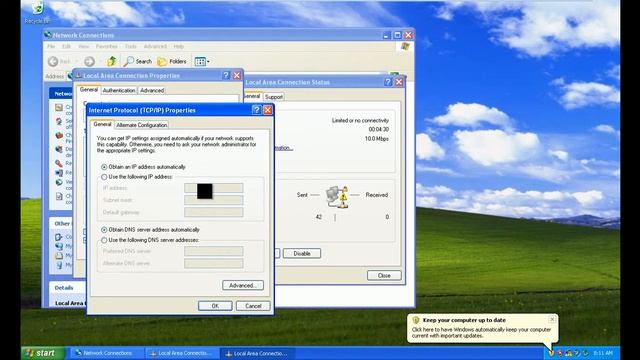Open Edit menu in Network Connections
The image size is (640, 360).
point(66,47)
